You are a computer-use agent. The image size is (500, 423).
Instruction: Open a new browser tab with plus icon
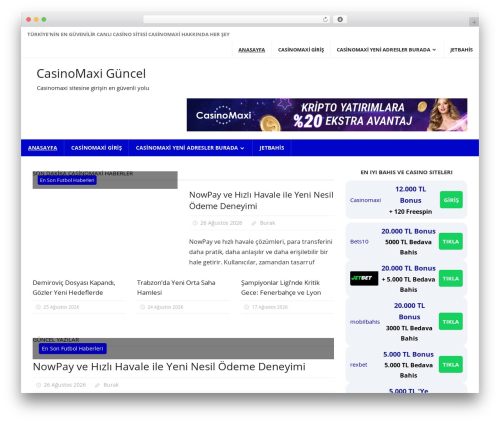[474, 22]
